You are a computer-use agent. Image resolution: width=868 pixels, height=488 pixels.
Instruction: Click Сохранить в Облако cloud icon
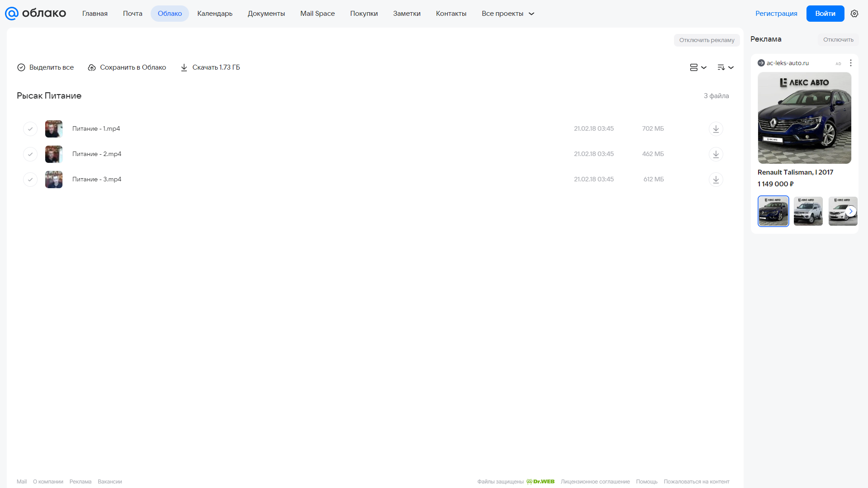(x=92, y=67)
